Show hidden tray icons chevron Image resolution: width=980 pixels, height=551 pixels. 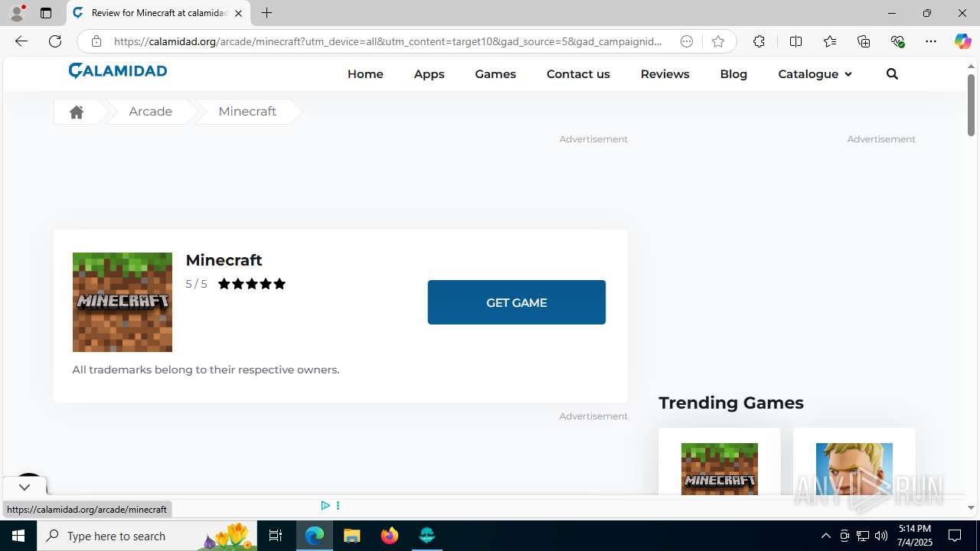tap(825, 536)
